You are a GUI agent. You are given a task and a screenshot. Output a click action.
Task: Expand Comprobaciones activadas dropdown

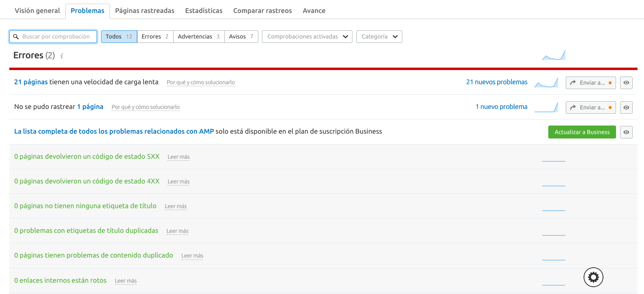(x=307, y=36)
